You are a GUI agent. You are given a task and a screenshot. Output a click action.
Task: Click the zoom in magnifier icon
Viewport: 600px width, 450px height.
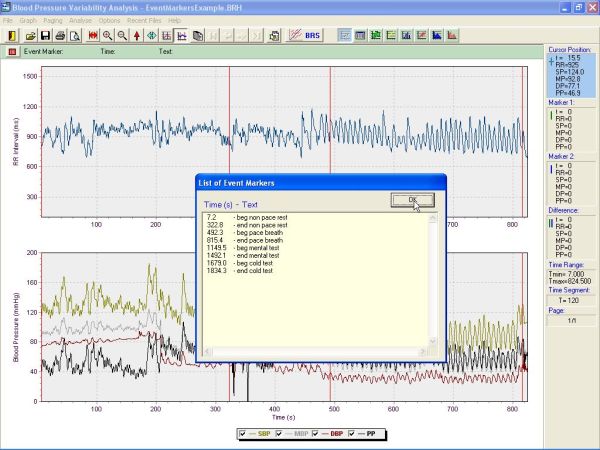pos(107,35)
